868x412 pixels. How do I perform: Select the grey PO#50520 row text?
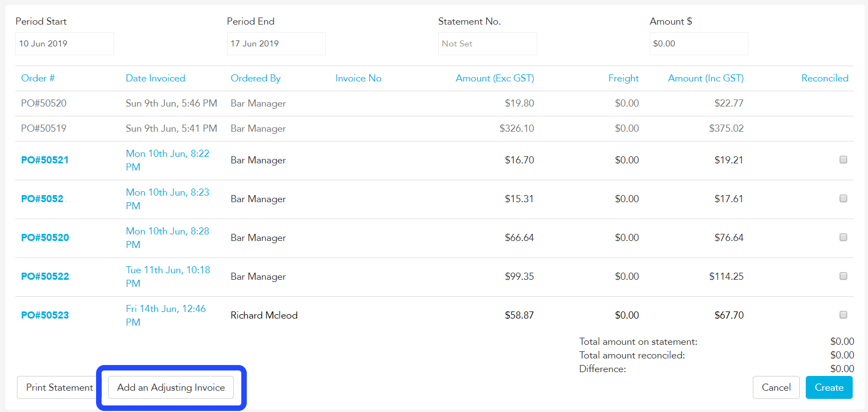point(44,103)
